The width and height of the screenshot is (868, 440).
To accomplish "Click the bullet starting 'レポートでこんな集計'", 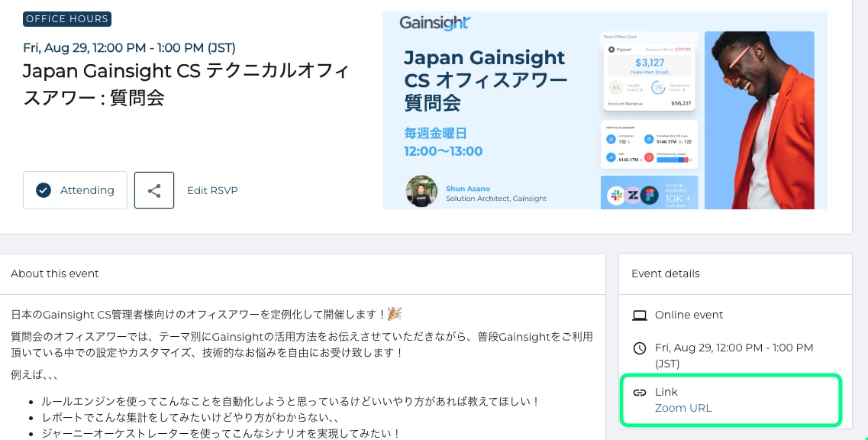I will coord(190,417).
